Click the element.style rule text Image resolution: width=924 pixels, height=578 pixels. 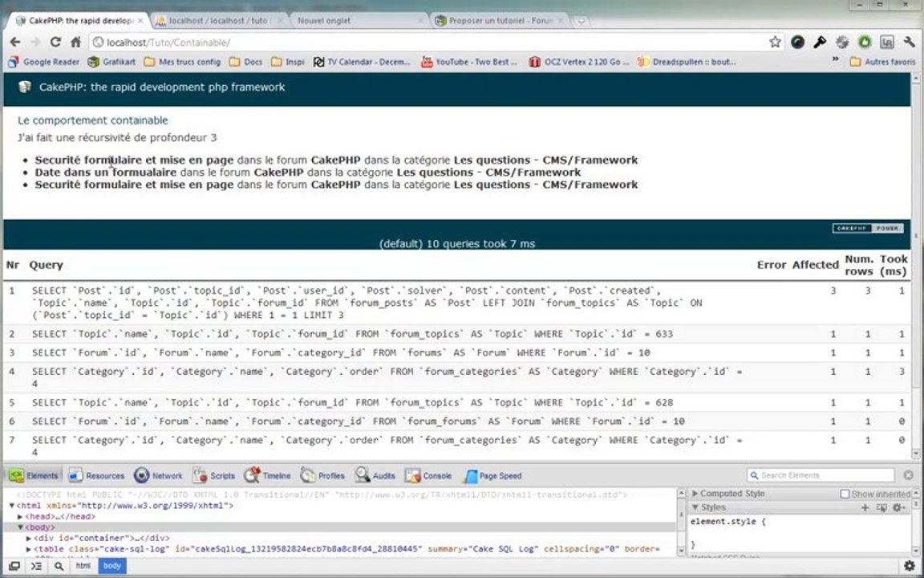[727, 521]
